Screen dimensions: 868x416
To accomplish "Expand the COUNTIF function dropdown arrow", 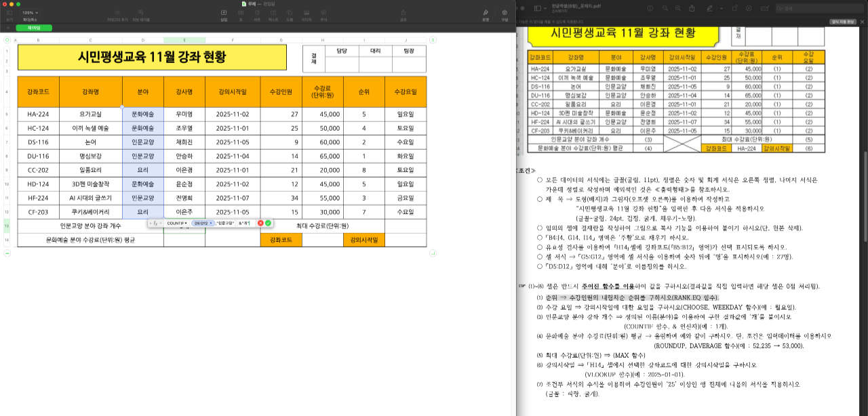I will [x=186, y=223].
